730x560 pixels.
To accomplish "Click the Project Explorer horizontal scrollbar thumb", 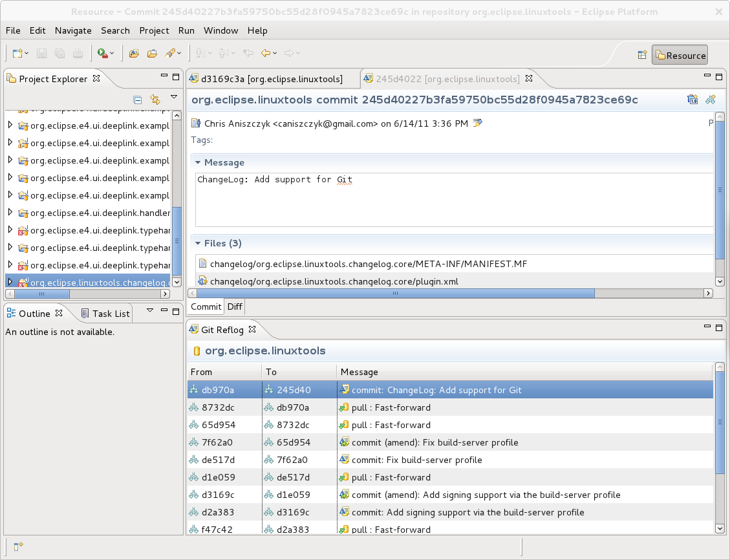I will coord(41,294).
